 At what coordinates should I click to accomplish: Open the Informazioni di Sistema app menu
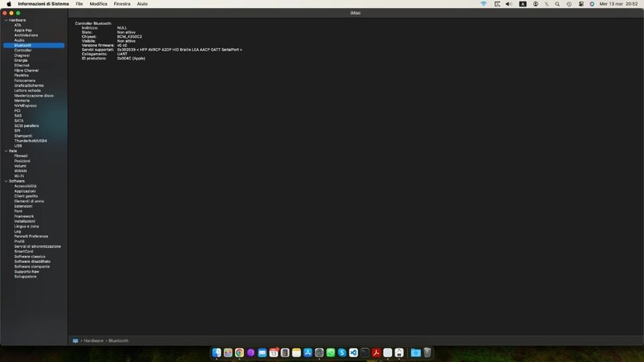[x=43, y=4]
